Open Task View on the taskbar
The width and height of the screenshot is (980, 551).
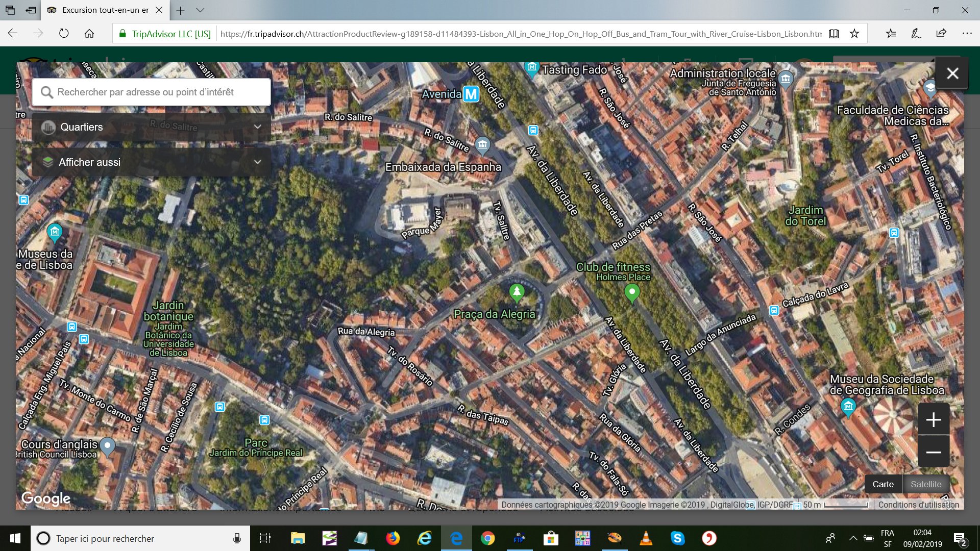coord(265,538)
